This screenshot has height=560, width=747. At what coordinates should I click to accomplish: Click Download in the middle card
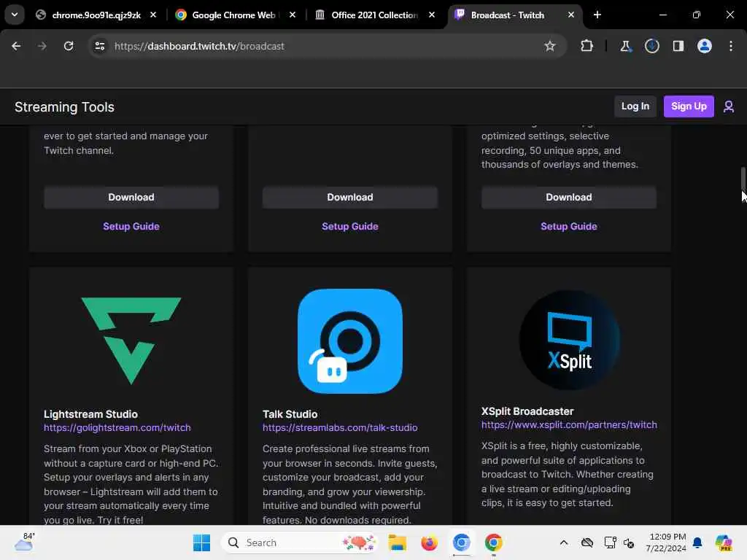349,197
